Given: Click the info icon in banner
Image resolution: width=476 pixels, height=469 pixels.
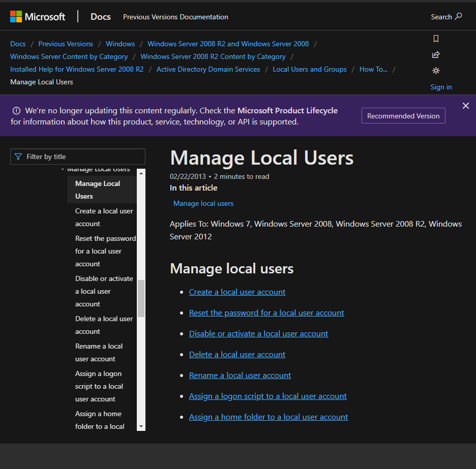Looking at the screenshot, I should (x=16, y=111).
